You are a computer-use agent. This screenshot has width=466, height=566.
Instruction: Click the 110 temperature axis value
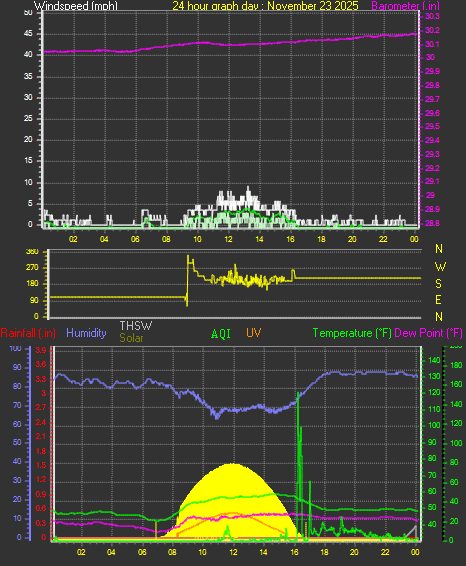coord(434,409)
